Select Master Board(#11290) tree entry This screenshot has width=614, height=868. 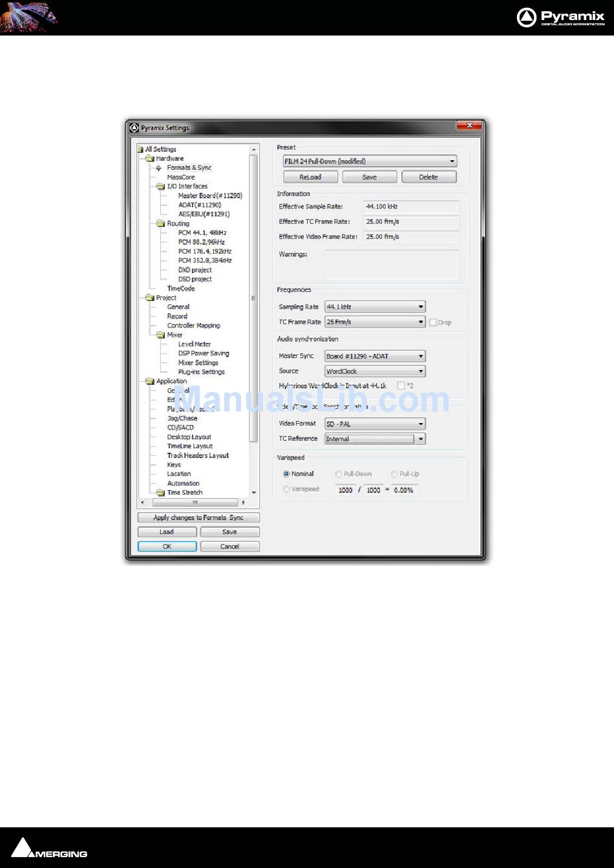coord(210,196)
